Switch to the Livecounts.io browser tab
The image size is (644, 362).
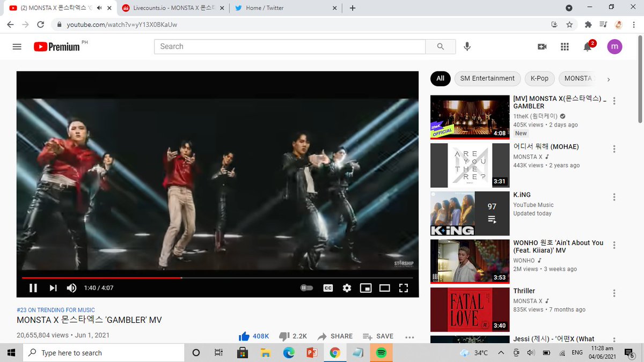(173, 8)
